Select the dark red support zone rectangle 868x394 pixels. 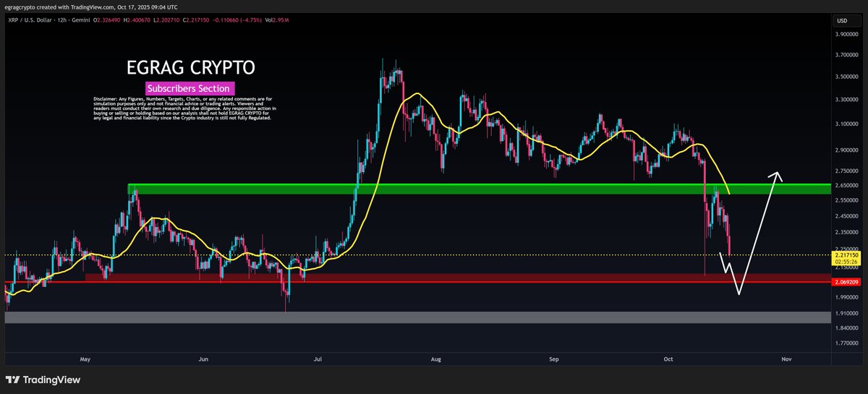[434, 277]
